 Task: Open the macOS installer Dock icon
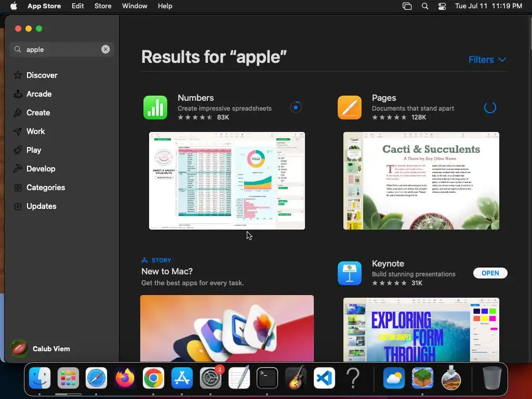tap(451, 378)
